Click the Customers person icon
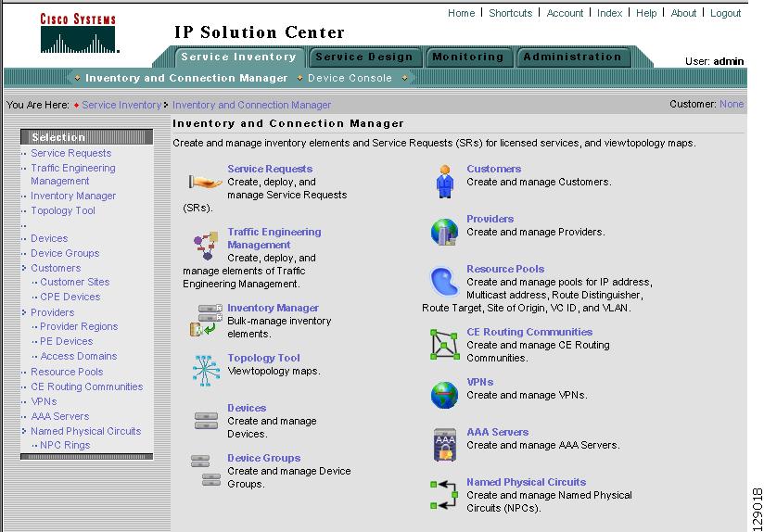764x532 pixels. [x=445, y=182]
